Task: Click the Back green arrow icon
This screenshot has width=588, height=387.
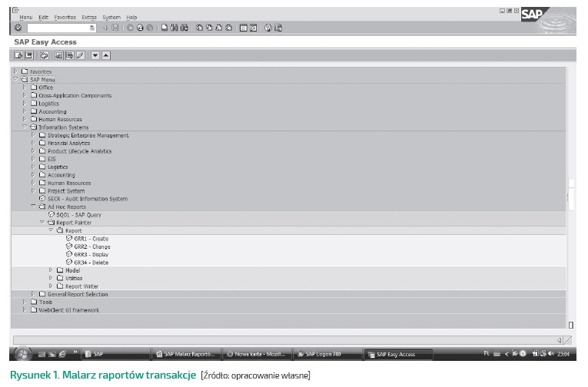Action: pyautogui.click(x=130, y=28)
